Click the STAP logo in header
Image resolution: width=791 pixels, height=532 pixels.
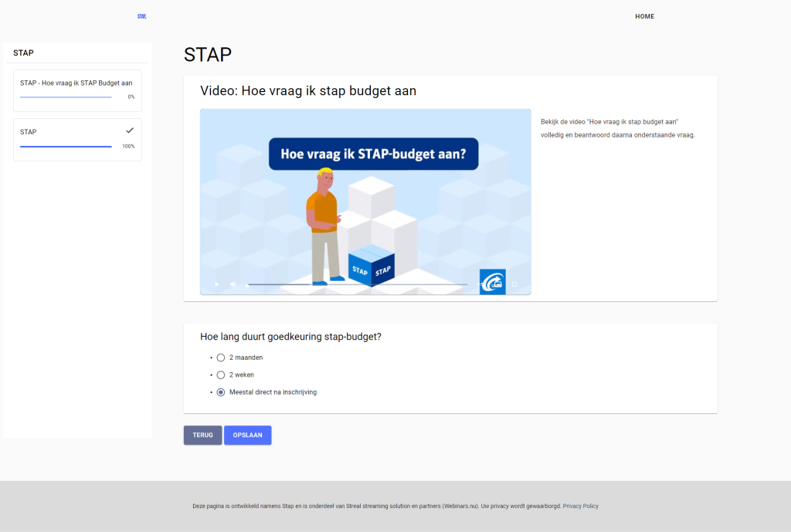point(142,17)
